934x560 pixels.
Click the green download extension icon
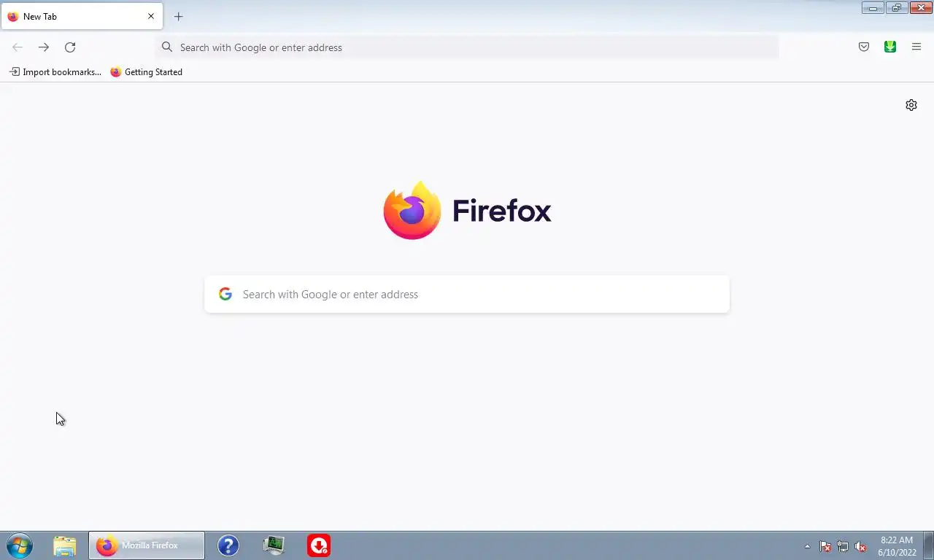pos(890,47)
